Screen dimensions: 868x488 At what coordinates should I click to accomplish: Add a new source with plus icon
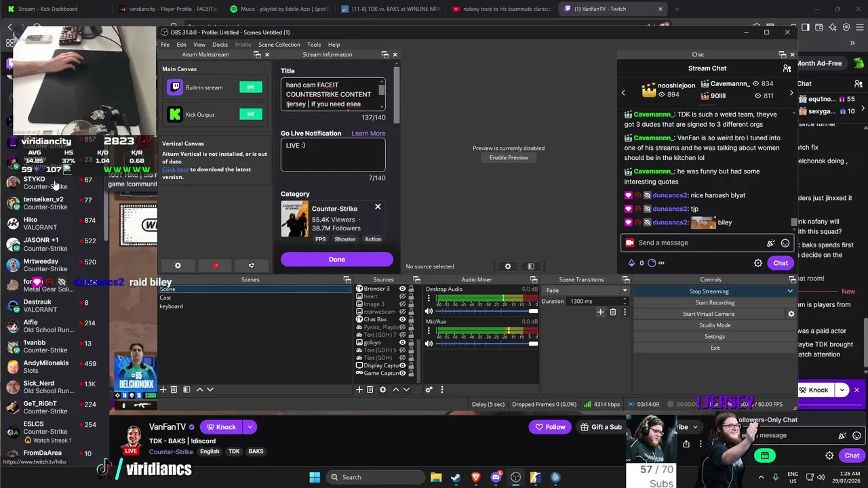[x=359, y=390]
